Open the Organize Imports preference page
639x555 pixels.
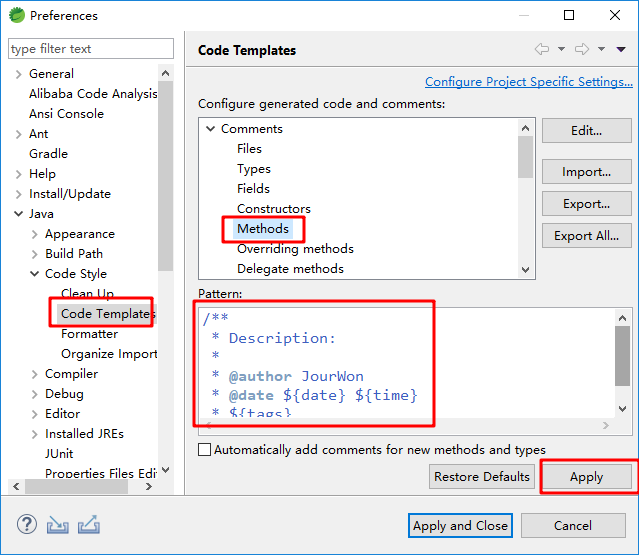pyautogui.click(x=109, y=354)
